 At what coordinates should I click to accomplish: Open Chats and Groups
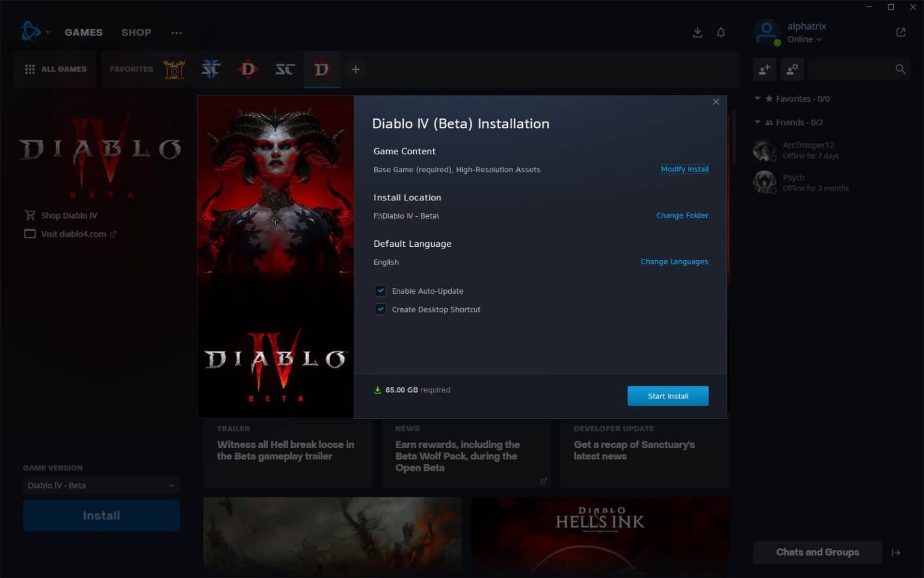coord(818,553)
